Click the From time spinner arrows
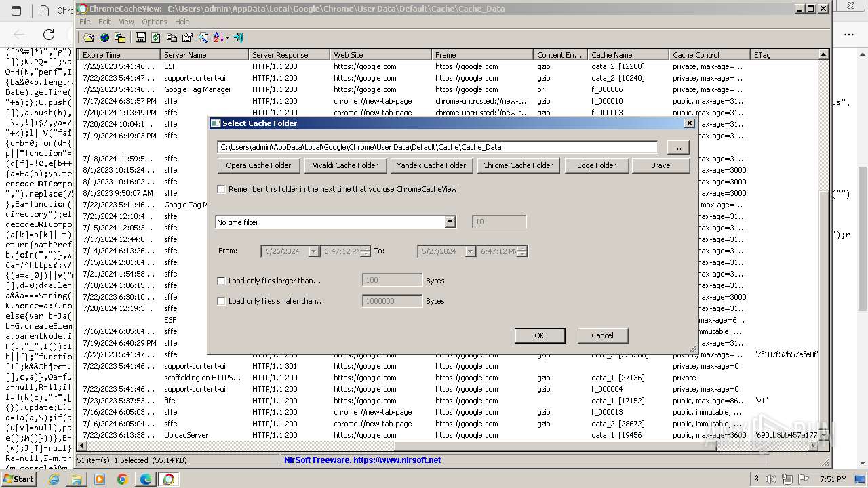This screenshot has height=488, width=868. point(366,251)
